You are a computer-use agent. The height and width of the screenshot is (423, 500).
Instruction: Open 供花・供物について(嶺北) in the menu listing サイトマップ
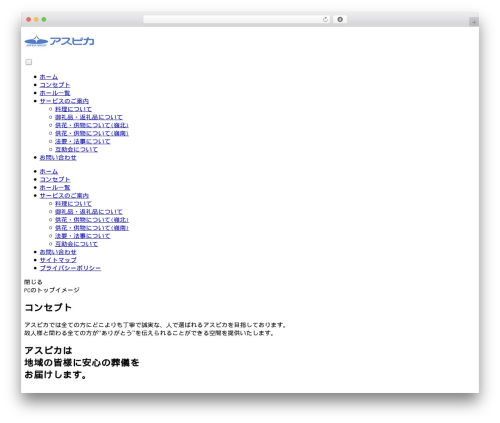(92, 220)
